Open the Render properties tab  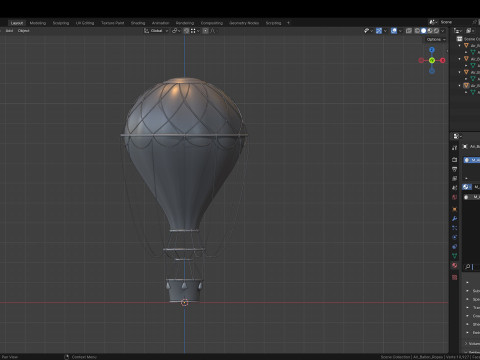(x=455, y=160)
